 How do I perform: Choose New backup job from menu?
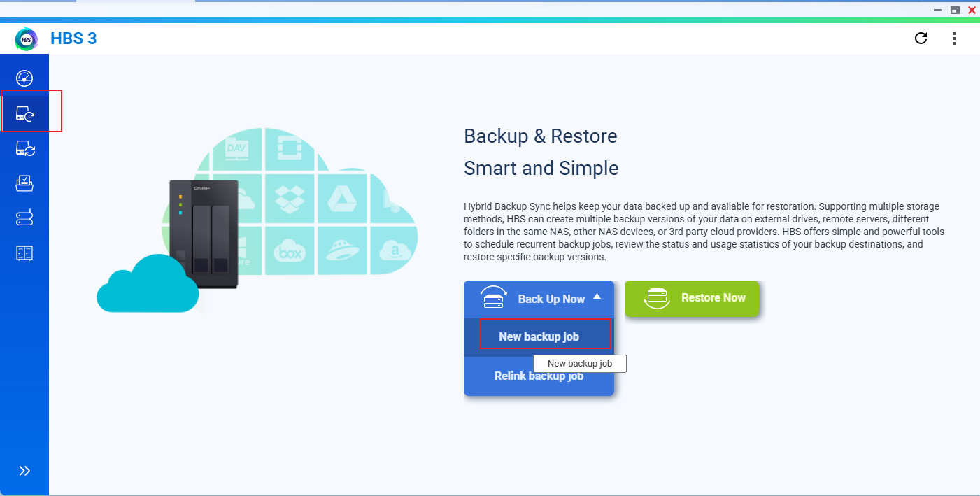click(x=539, y=336)
